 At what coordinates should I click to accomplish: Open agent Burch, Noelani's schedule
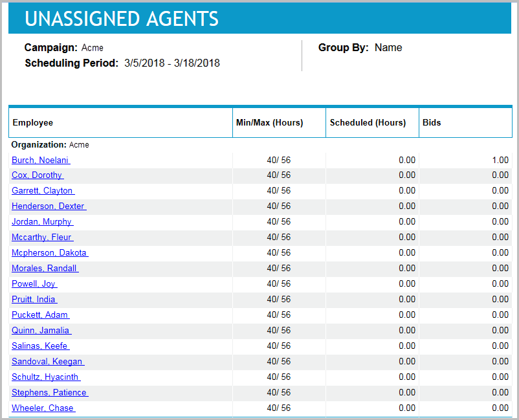tap(40, 160)
